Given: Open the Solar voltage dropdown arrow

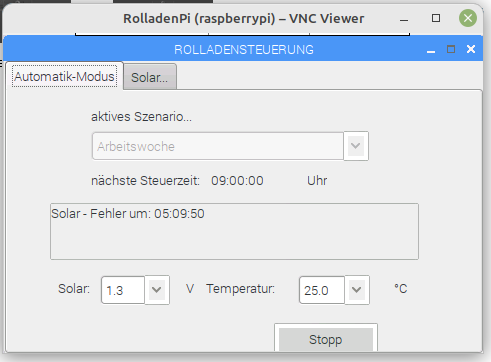Looking at the screenshot, I should (x=157, y=290).
